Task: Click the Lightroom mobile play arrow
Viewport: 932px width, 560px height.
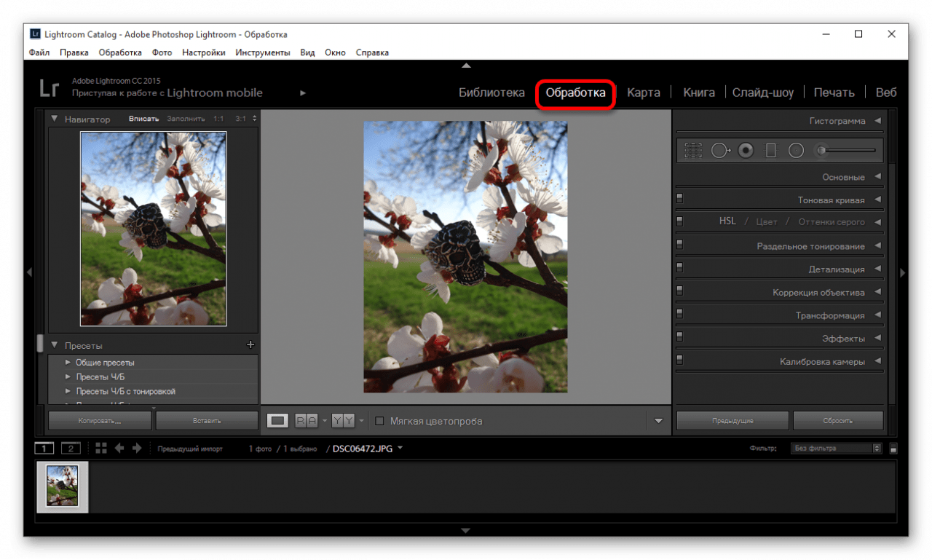Action: click(303, 93)
